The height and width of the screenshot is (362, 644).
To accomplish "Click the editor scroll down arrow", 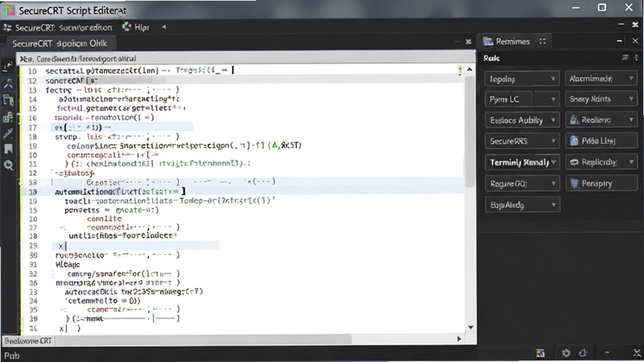I will [471, 327].
